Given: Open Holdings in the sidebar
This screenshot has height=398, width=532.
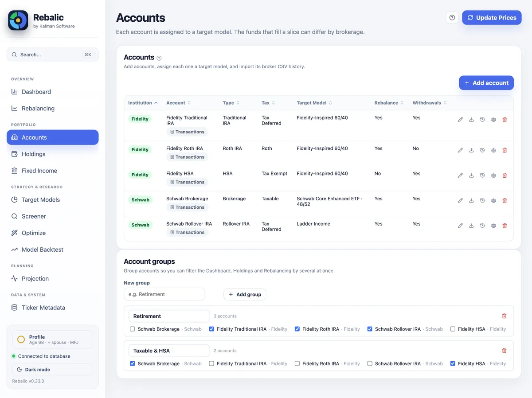Looking at the screenshot, I should 52,154.
